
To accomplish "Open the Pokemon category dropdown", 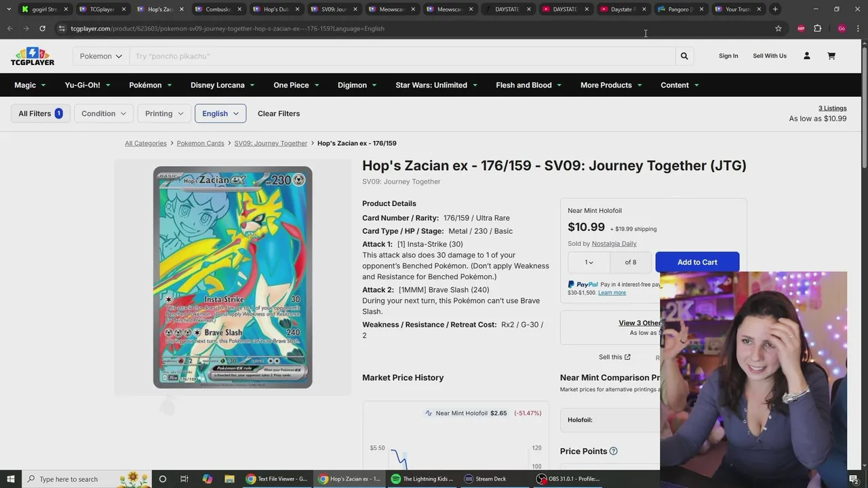I will pos(101,56).
